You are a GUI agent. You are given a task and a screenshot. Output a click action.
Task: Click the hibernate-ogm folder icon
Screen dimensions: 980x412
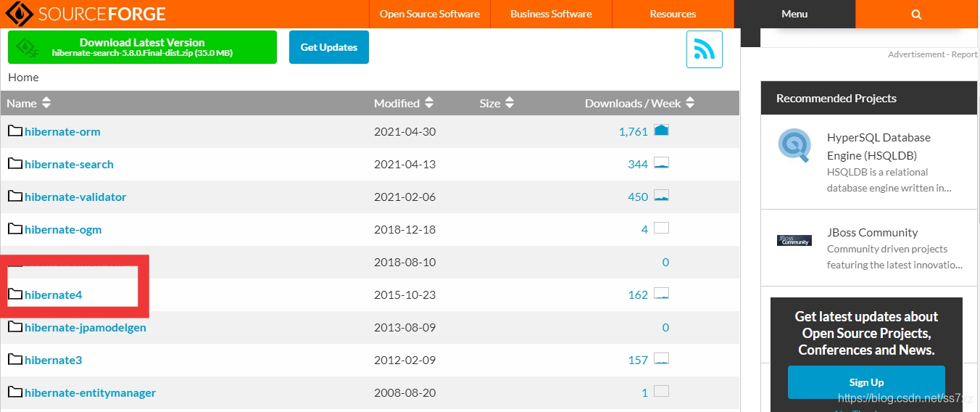pos(15,229)
